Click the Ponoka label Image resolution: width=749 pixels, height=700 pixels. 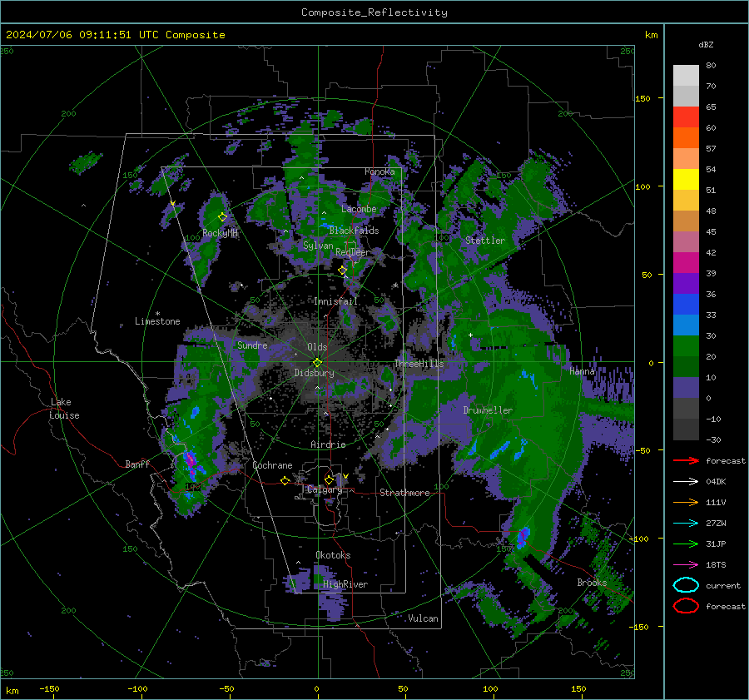pos(379,171)
